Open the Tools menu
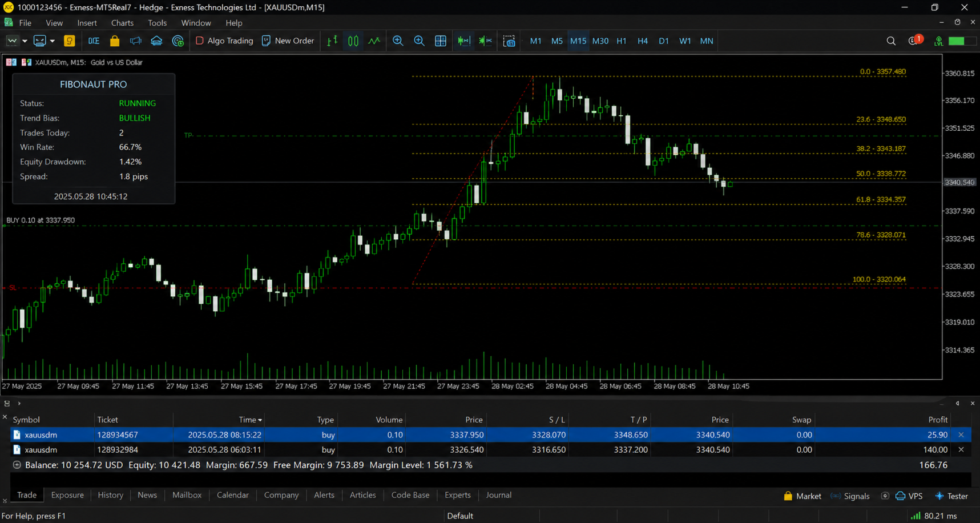The width and height of the screenshot is (980, 523). [x=157, y=23]
